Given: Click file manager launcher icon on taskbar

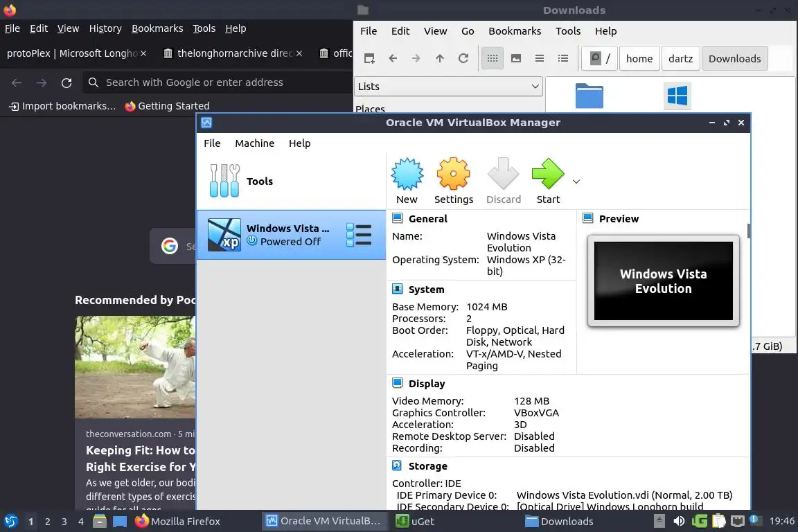Looking at the screenshot, I should pos(100,522).
